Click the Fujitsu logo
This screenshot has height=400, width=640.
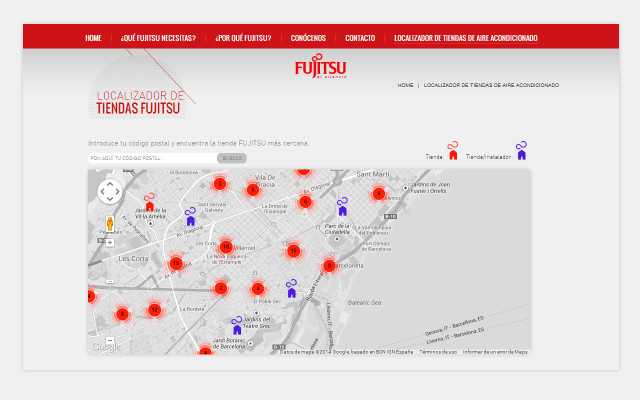[x=320, y=66]
